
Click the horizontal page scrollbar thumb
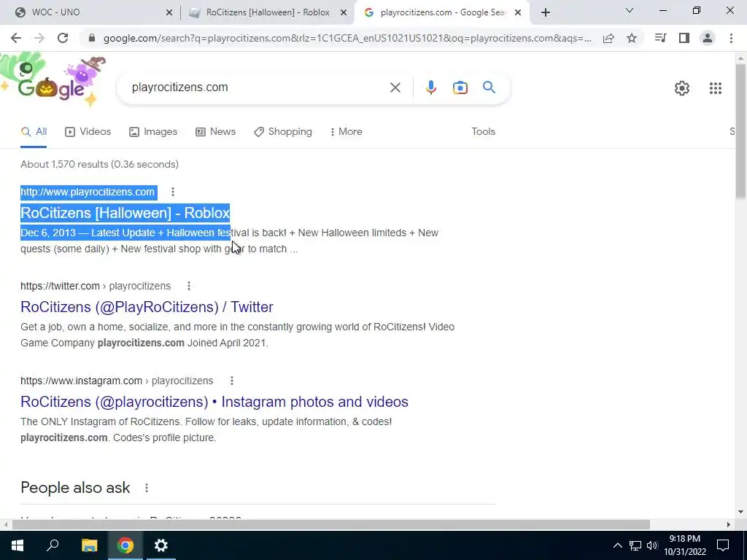coord(330,524)
